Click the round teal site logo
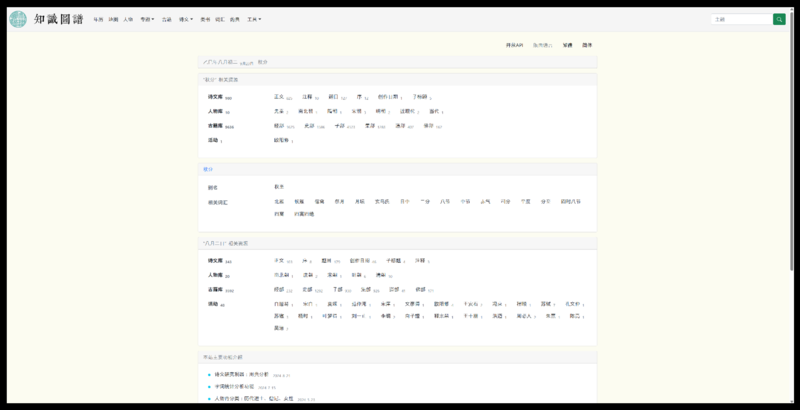The image size is (800, 410). point(18,19)
